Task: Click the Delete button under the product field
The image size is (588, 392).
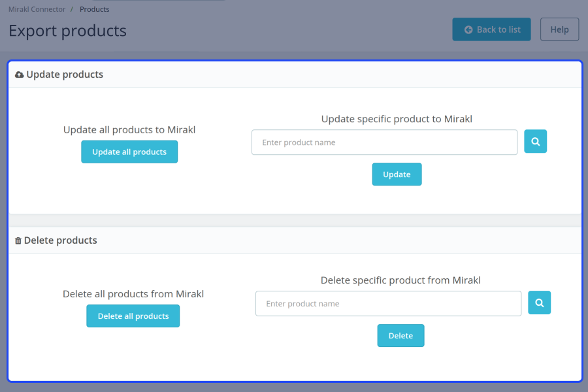Action: click(400, 336)
